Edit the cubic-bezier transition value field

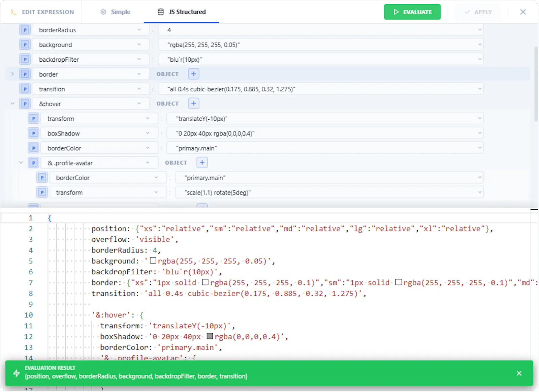pyautogui.click(x=321, y=89)
